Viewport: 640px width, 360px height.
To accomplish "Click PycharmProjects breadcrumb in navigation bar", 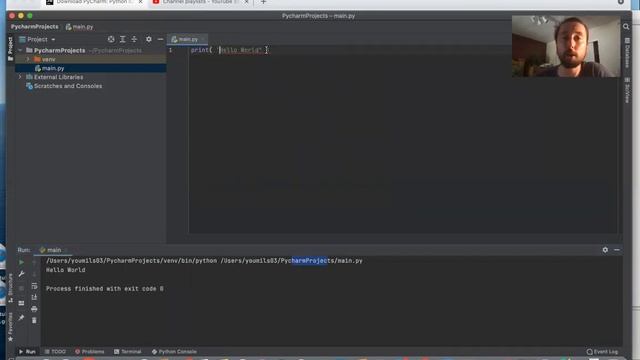I will (x=35, y=27).
